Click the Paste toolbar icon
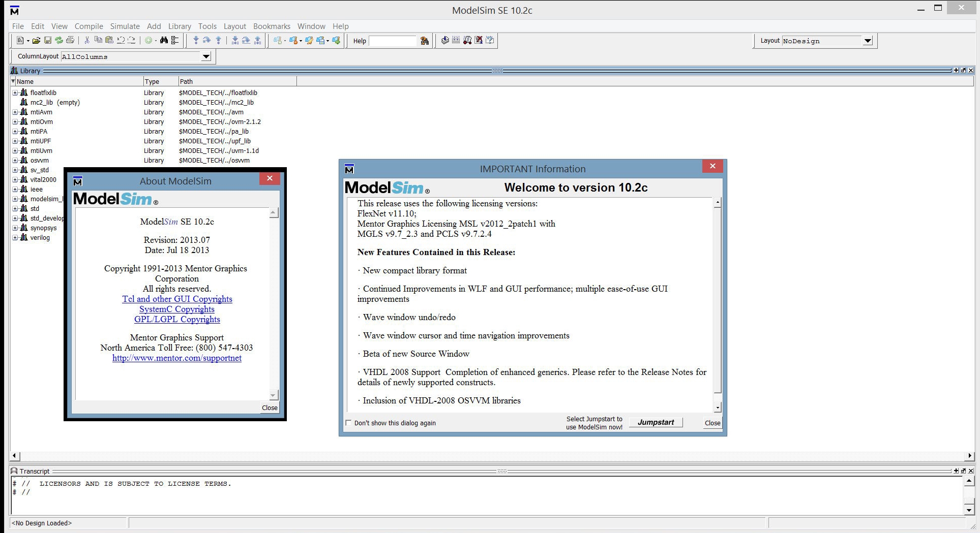The width and height of the screenshot is (980, 533). [109, 41]
